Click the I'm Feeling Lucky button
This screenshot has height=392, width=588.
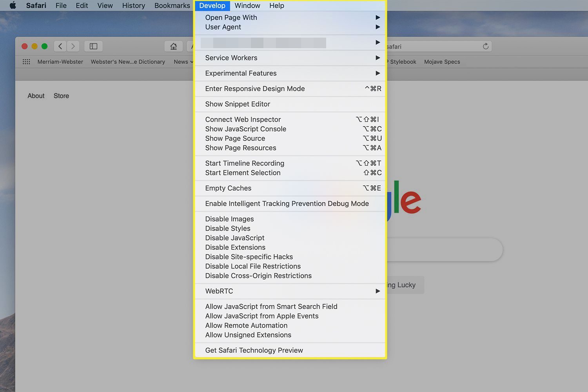[x=405, y=285]
